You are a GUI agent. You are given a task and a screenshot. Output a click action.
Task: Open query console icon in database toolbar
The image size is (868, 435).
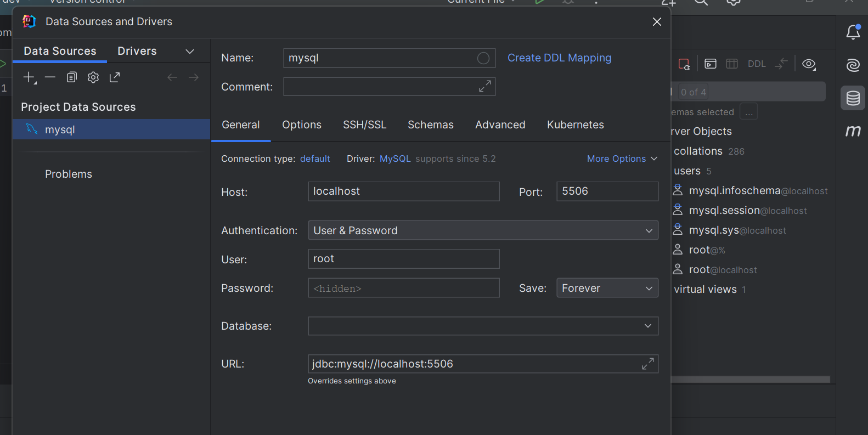pyautogui.click(x=711, y=64)
